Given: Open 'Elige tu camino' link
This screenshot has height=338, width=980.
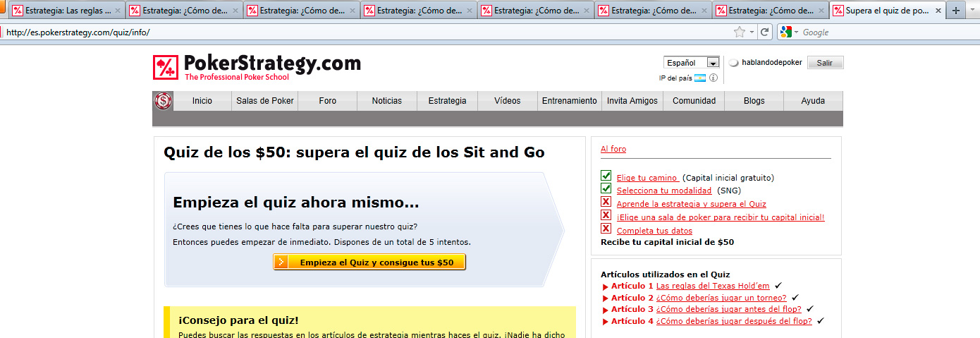Looking at the screenshot, I should tap(648, 178).
